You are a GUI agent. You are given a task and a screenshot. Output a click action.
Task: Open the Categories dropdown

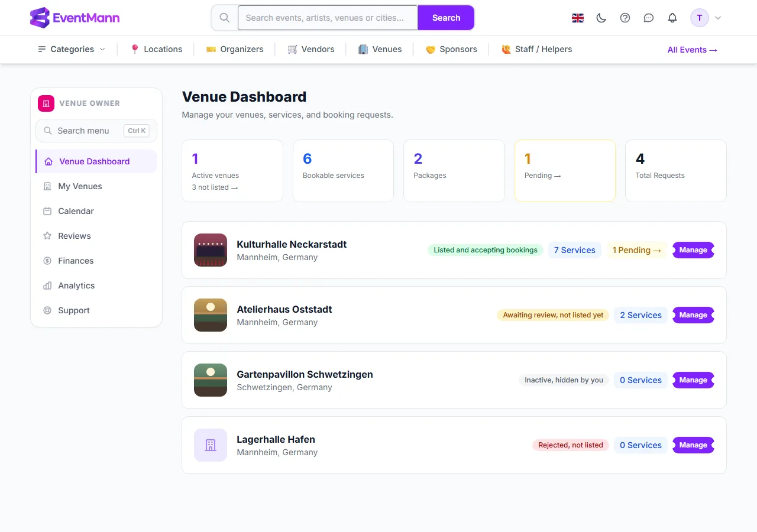tap(72, 49)
